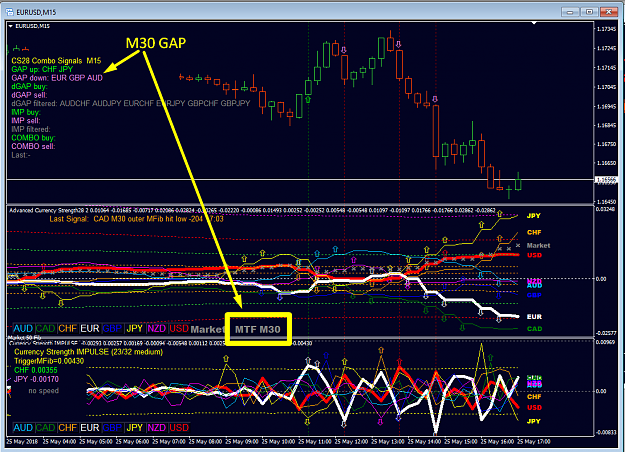Toggle AUD line in IMPULSE panel
Viewport: 625px width, 452px height.
tap(23, 428)
